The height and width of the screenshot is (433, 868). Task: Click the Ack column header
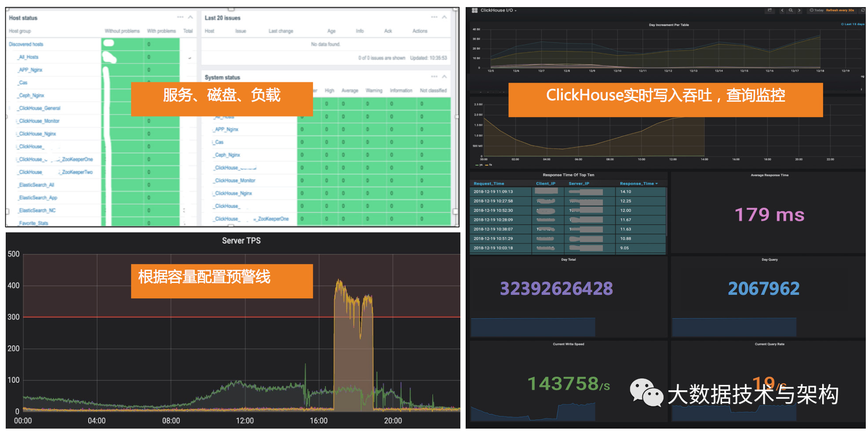pyautogui.click(x=388, y=31)
